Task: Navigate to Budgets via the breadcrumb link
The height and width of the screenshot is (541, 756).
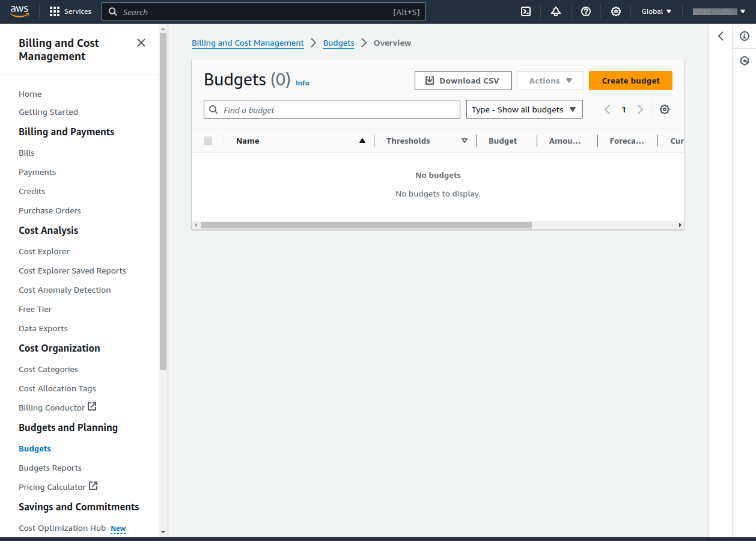Action: coord(338,43)
